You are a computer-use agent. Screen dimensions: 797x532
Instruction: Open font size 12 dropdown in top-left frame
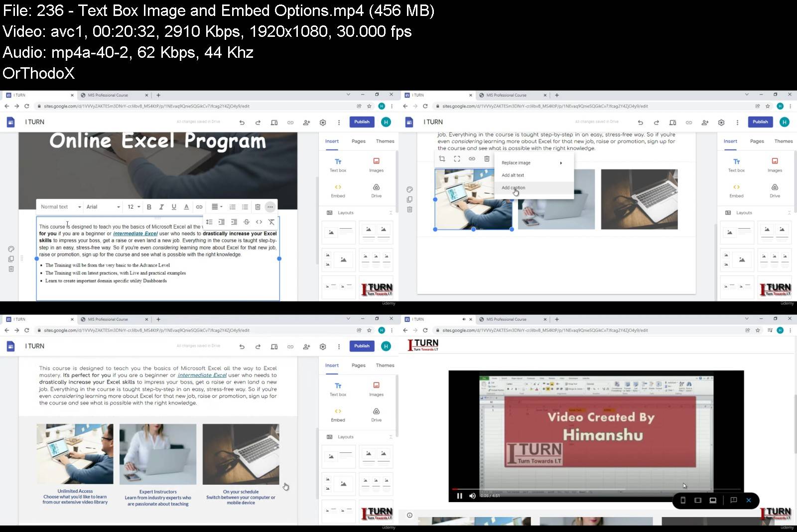(x=133, y=207)
